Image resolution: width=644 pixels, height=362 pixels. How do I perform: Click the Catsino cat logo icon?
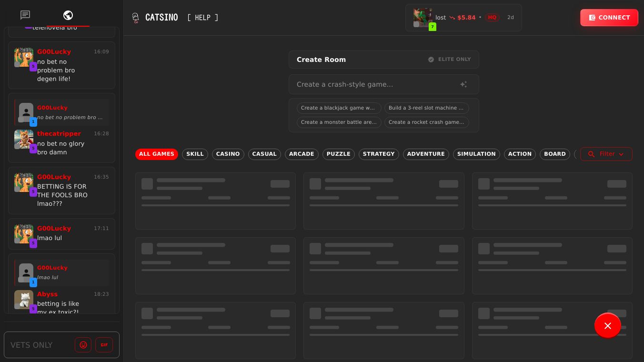[x=136, y=18]
